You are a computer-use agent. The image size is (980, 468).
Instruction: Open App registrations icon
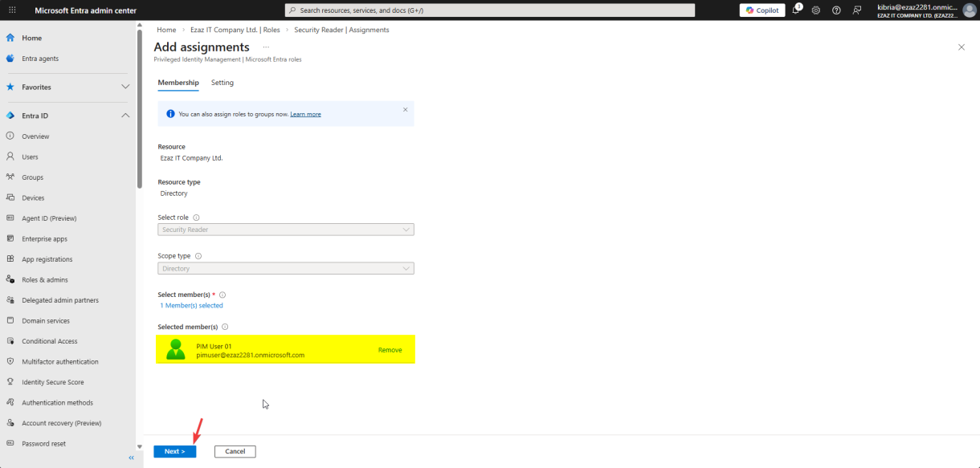click(10, 259)
